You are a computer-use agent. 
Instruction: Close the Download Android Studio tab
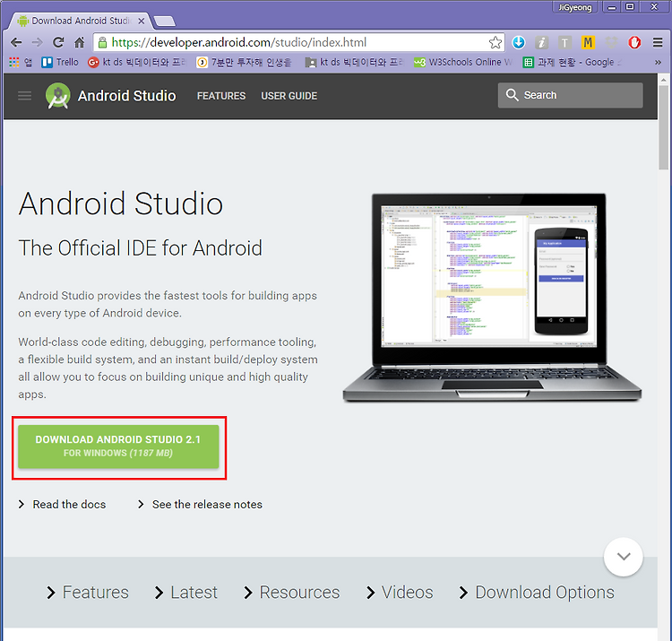click(x=142, y=21)
